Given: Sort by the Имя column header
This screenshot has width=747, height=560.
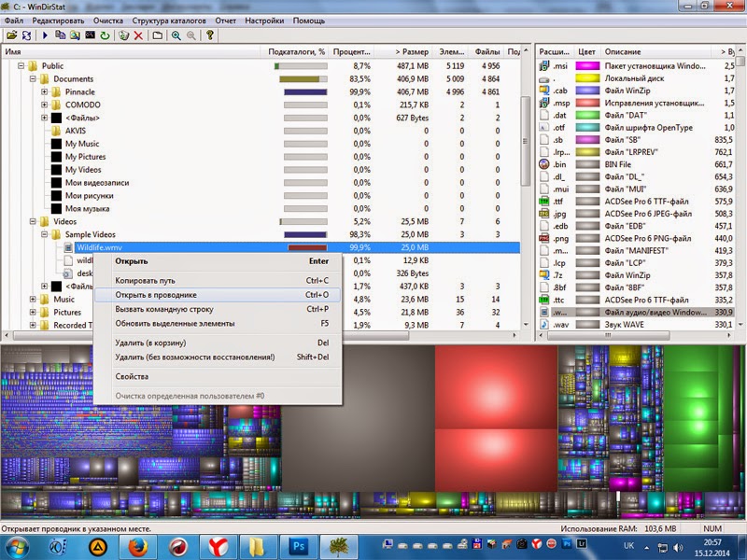Looking at the screenshot, I should (x=131, y=51).
